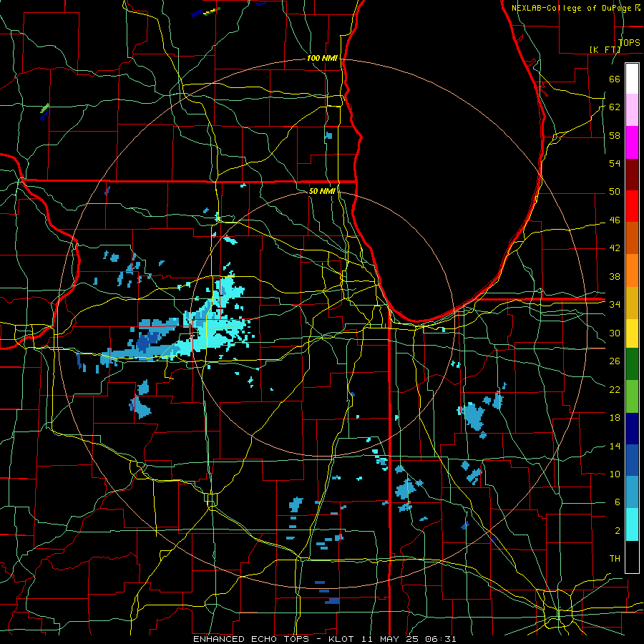The image size is (644, 644).
Task: Click the 50 NMI range ring label
Action: [x=322, y=191]
